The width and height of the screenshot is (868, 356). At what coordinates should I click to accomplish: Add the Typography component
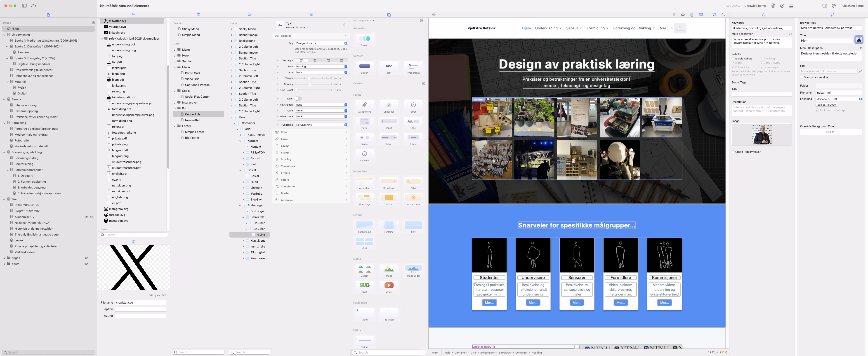413,68
